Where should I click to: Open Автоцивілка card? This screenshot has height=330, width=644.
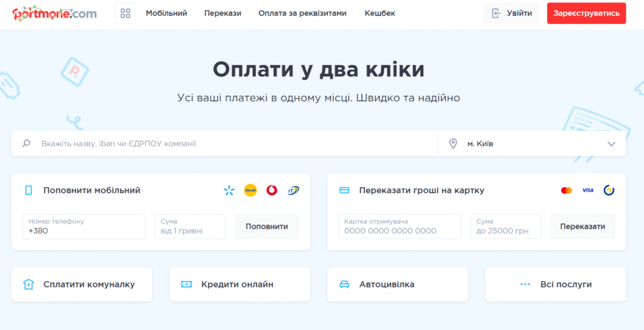397,284
